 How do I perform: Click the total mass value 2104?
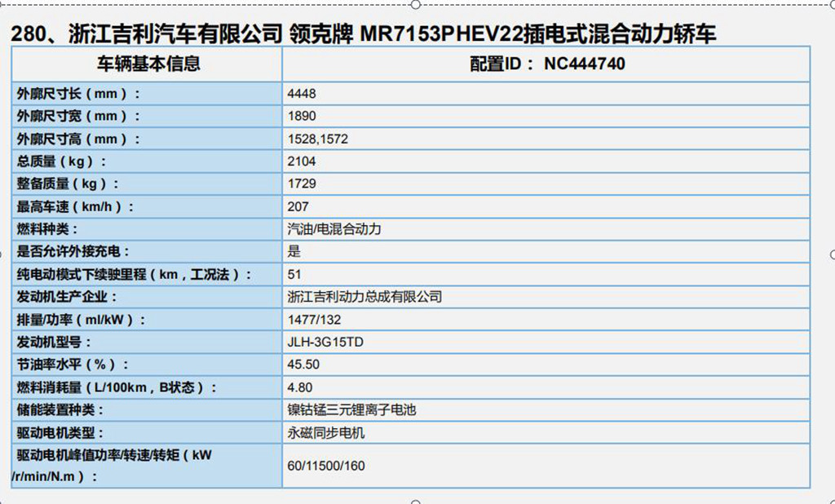click(302, 161)
